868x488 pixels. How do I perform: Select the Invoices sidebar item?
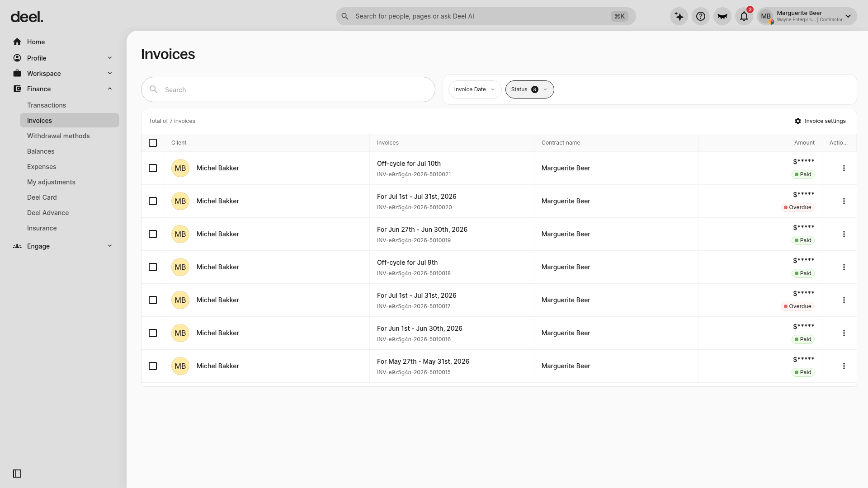70,120
